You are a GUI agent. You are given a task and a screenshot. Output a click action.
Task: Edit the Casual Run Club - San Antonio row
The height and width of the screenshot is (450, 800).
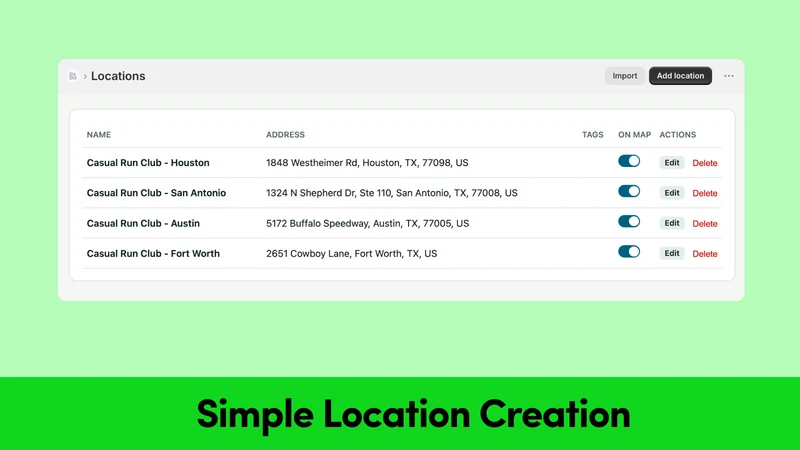pos(671,193)
